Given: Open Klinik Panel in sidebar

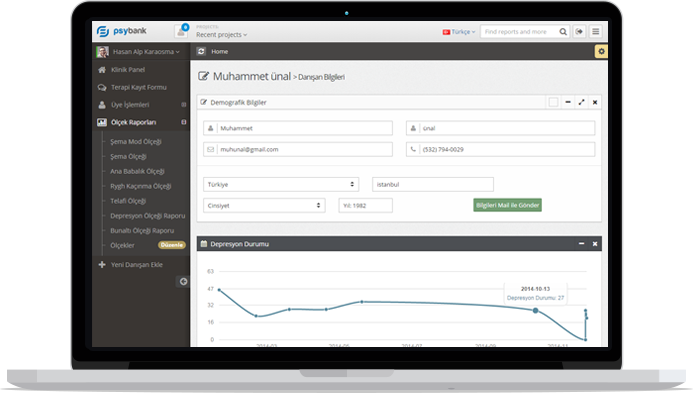Looking at the screenshot, I should click(x=128, y=69).
